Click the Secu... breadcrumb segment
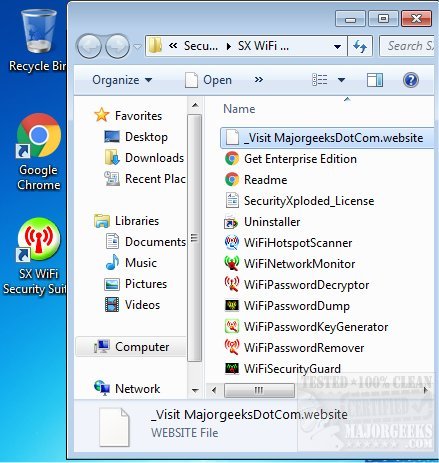Viewport: 439px width, 463px height. tap(201, 46)
